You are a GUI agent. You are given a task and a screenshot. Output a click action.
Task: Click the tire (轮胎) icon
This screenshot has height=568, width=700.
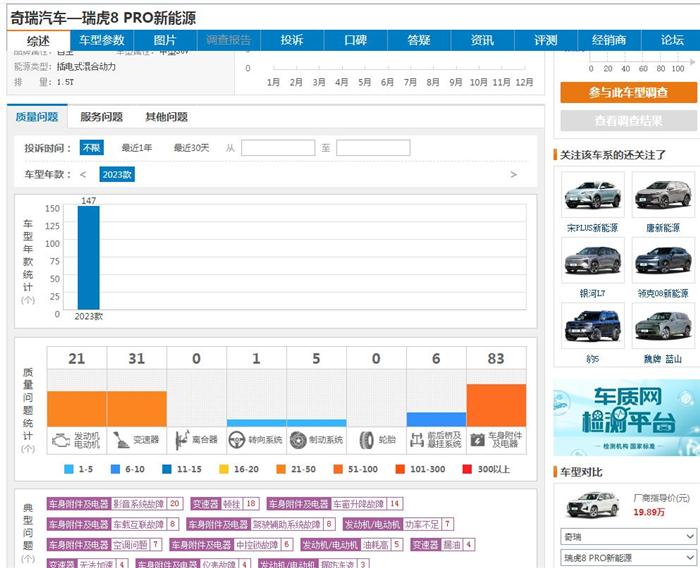(x=367, y=440)
